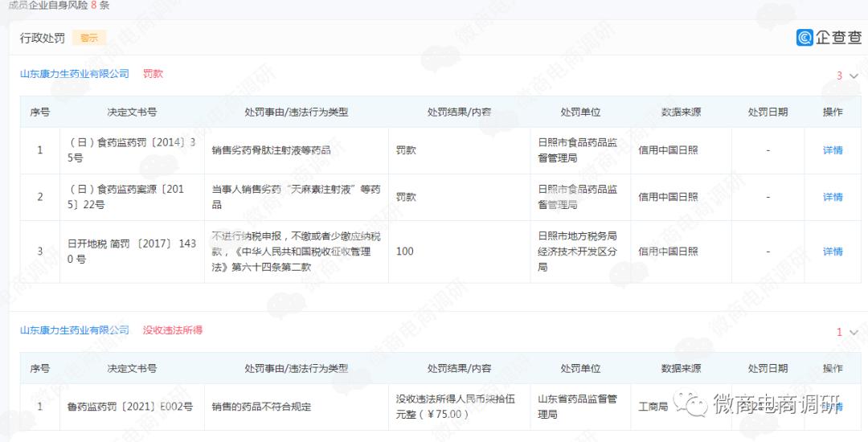Open 详情 for the 骨肽注射液 penalty row
The image size is (868, 442).
point(833,150)
